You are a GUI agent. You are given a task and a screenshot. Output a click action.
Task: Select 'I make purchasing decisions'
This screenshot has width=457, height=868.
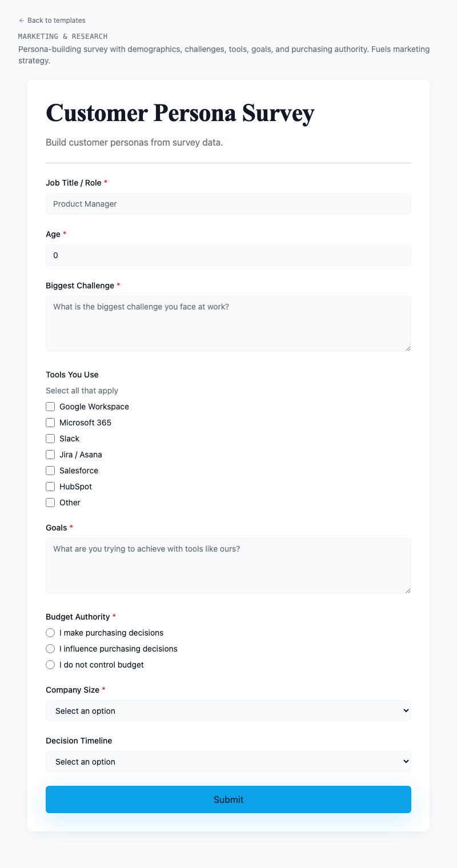50,633
